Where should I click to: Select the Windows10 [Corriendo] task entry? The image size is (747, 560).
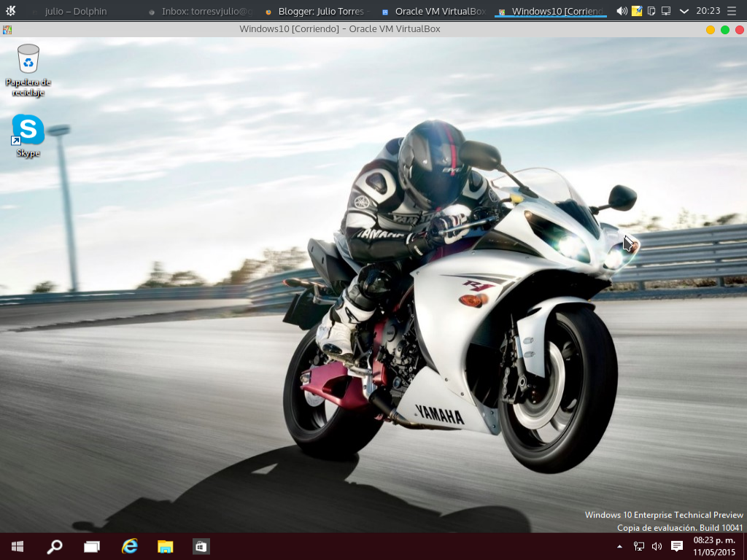pos(551,11)
